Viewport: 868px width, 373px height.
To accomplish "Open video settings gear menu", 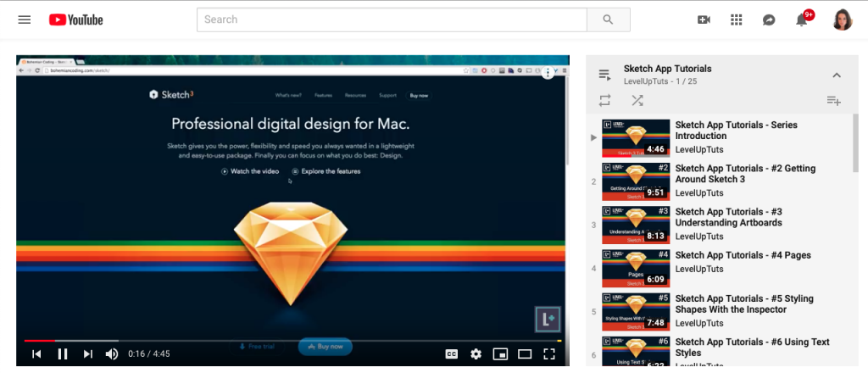I will click(x=476, y=354).
